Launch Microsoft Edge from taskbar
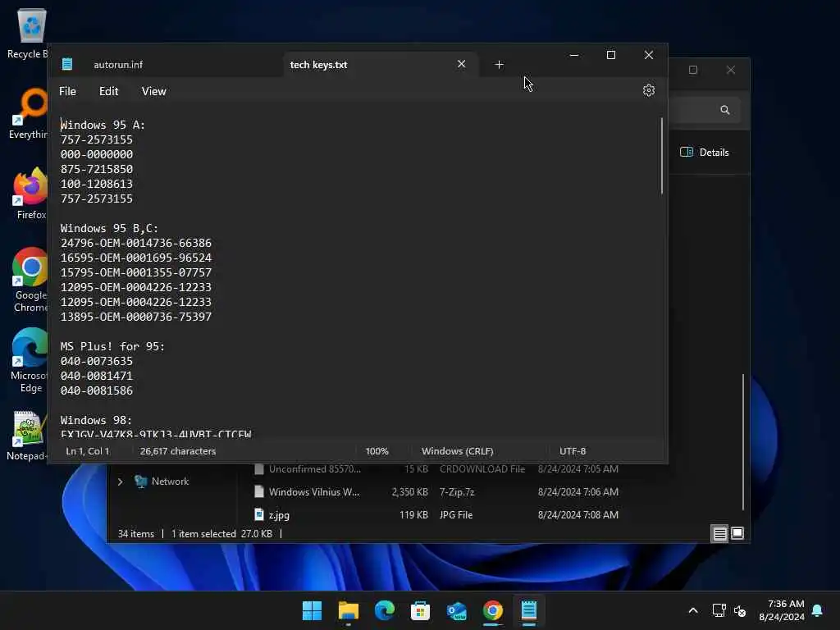The width and height of the screenshot is (840, 630). click(x=384, y=610)
